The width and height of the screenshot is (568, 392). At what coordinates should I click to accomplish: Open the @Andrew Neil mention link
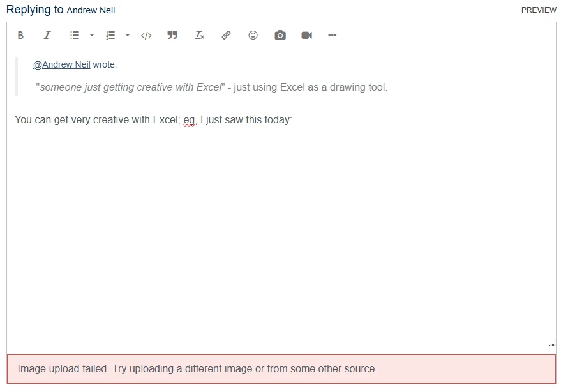(61, 64)
